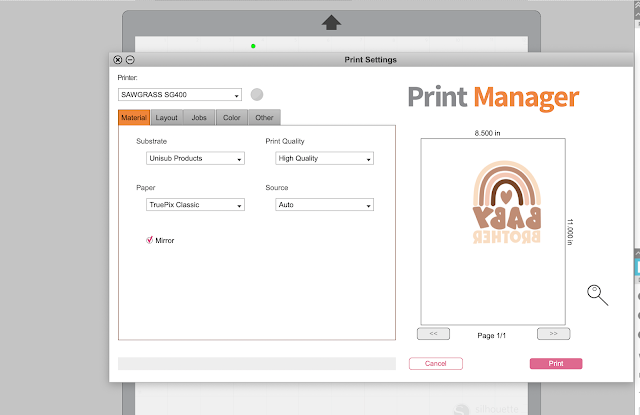Image resolution: width=640 pixels, height=415 pixels.
Task: Close the Print Settings dialog
Action: point(118,60)
